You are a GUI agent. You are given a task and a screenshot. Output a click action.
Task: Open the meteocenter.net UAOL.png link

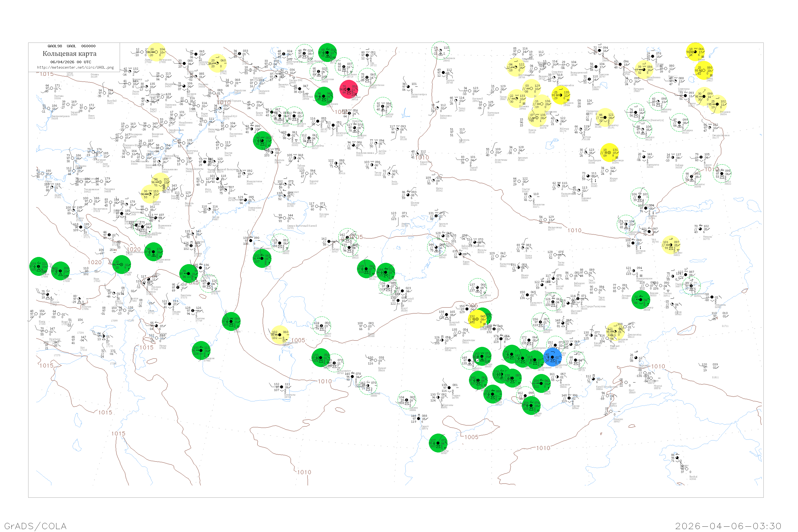coord(75,67)
